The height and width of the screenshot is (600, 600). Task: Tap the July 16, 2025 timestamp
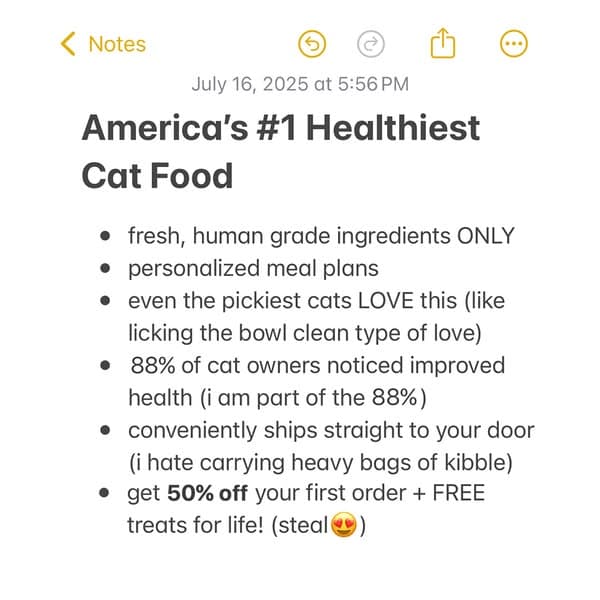click(x=300, y=85)
